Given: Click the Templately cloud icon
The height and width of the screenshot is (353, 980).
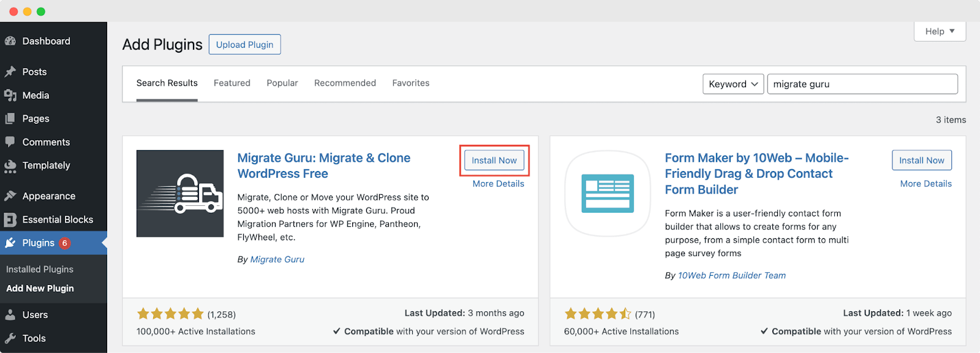Looking at the screenshot, I should pyautogui.click(x=10, y=165).
